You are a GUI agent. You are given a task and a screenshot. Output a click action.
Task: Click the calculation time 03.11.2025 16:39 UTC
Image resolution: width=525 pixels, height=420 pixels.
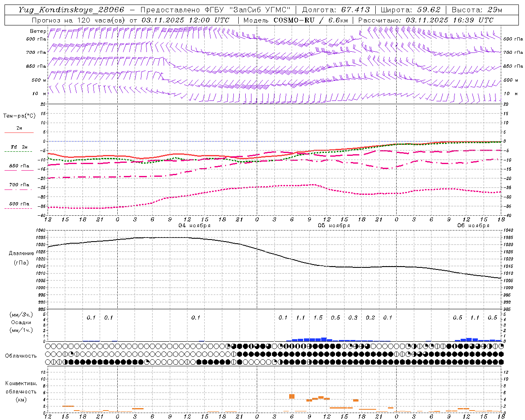pyautogui.click(x=450, y=20)
